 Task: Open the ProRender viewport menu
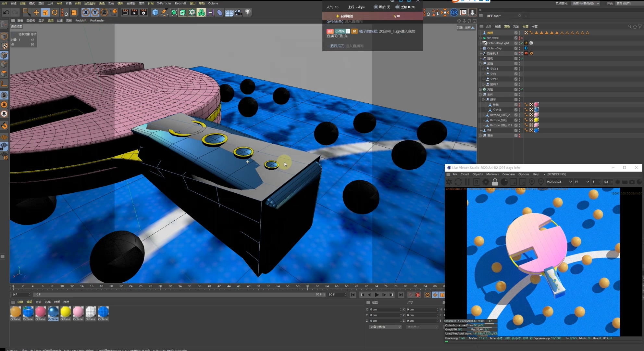[x=97, y=20]
